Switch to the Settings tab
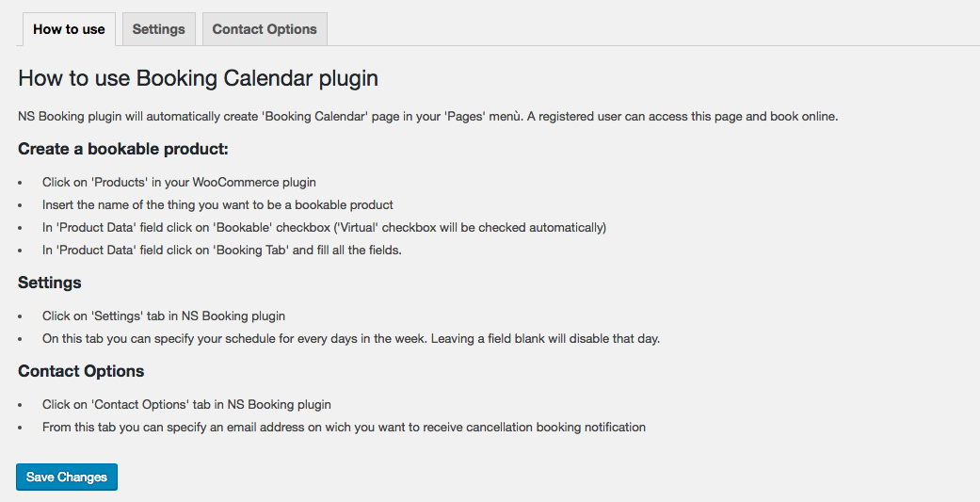 tap(159, 29)
